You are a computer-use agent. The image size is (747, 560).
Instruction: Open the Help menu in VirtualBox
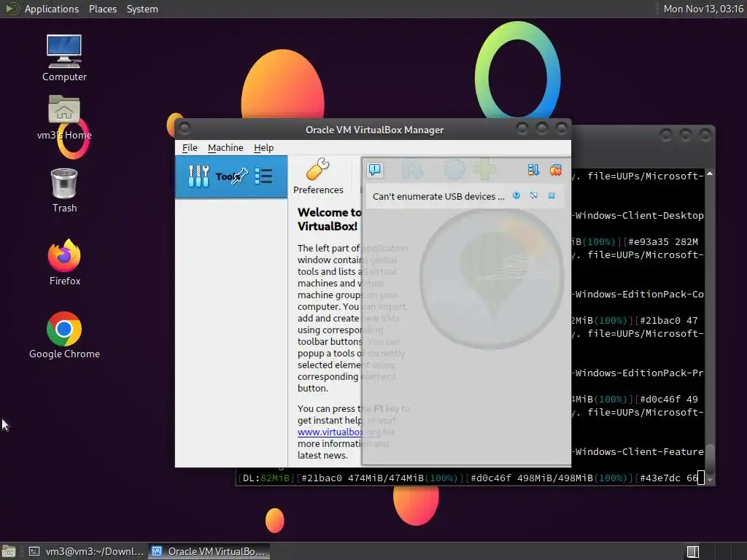(x=263, y=147)
